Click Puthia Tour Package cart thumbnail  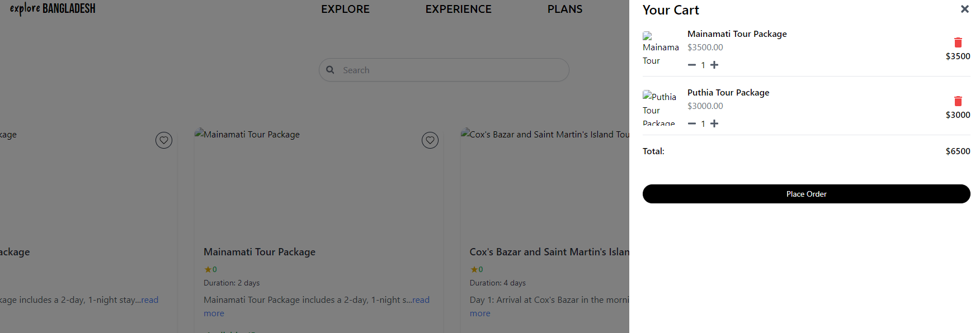pos(660,107)
